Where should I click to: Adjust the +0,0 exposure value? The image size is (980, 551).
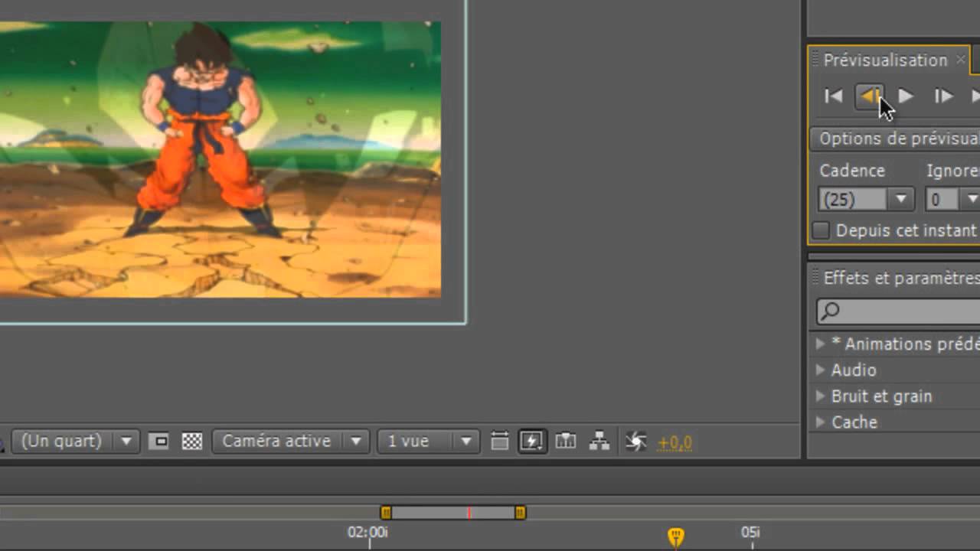point(675,442)
